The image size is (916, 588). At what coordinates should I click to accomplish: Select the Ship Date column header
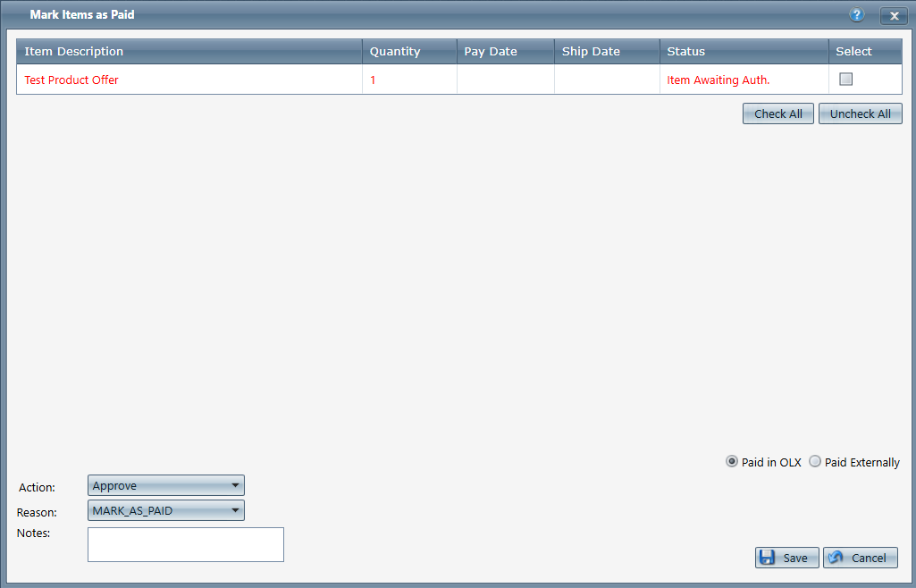coord(591,51)
